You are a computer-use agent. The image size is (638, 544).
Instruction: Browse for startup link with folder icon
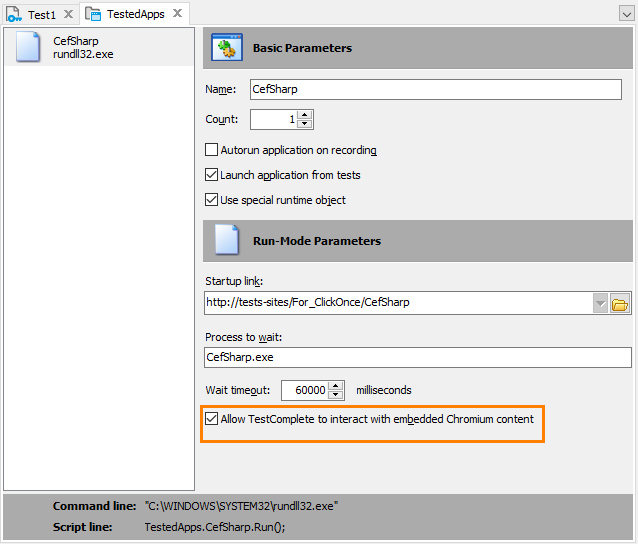pos(620,304)
